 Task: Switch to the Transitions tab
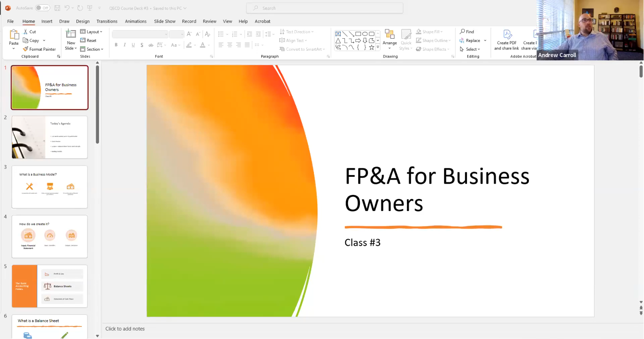tap(107, 21)
